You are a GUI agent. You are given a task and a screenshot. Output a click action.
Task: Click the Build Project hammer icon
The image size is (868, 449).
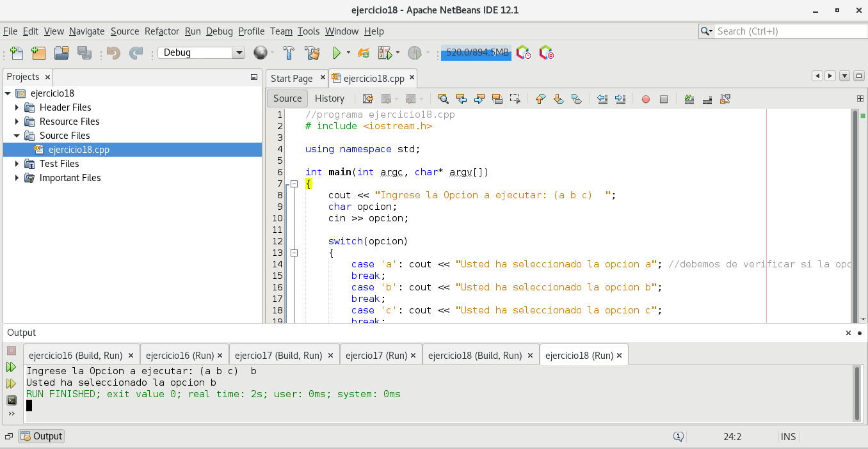pyautogui.click(x=289, y=53)
